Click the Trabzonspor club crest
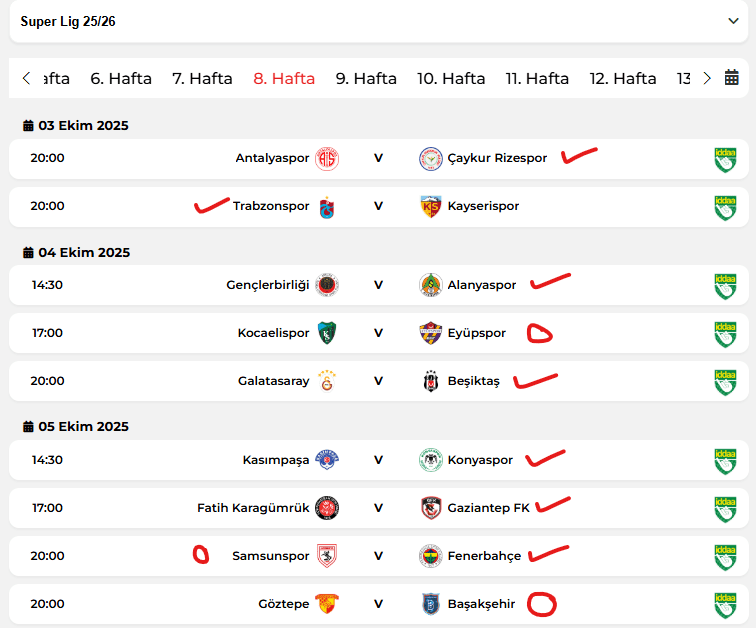 click(x=327, y=207)
